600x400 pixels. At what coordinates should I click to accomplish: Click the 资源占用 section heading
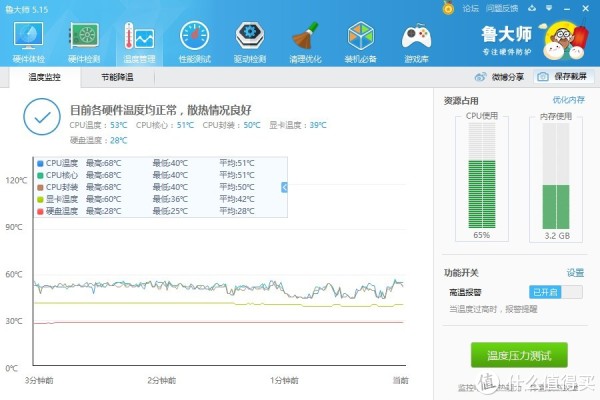coord(461,101)
